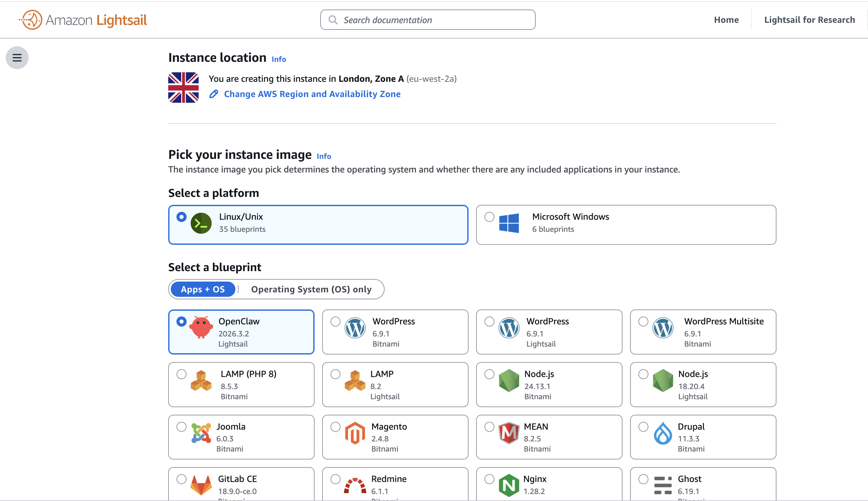Select LAMP (PHP 8) radio button
Screen dimensions: 868x501
coord(182,374)
